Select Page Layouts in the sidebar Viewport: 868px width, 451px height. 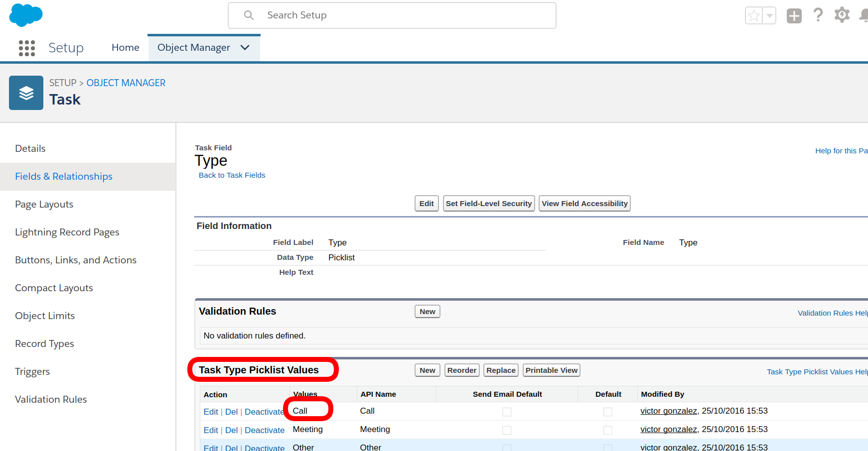[x=44, y=205]
